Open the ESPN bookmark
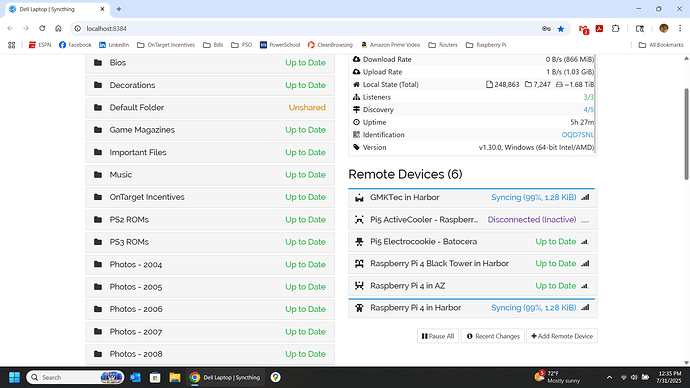 pos(40,45)
